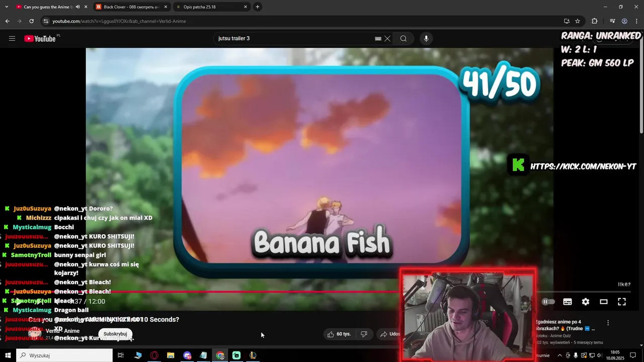The height and width of the screenshot is (362, 644).
Task: Expand the tab search dropdown arrow
Action: [x=7, y=7]
